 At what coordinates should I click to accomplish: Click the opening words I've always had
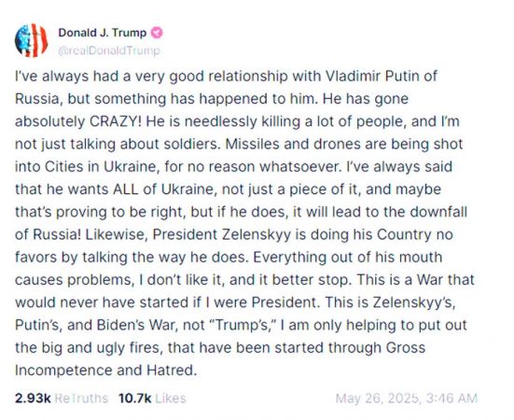(x=52, y=77)
